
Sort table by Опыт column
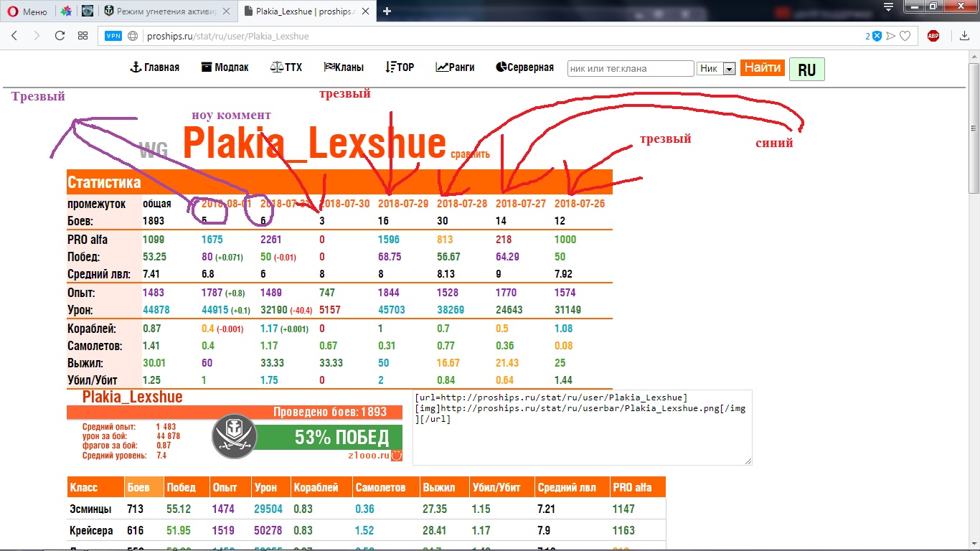tap(230, 487)
